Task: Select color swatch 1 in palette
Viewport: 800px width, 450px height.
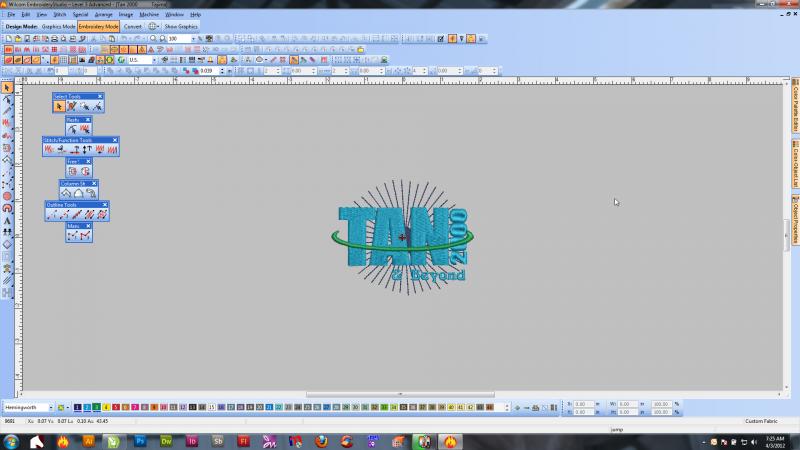Action: click(x=78, y=407)
